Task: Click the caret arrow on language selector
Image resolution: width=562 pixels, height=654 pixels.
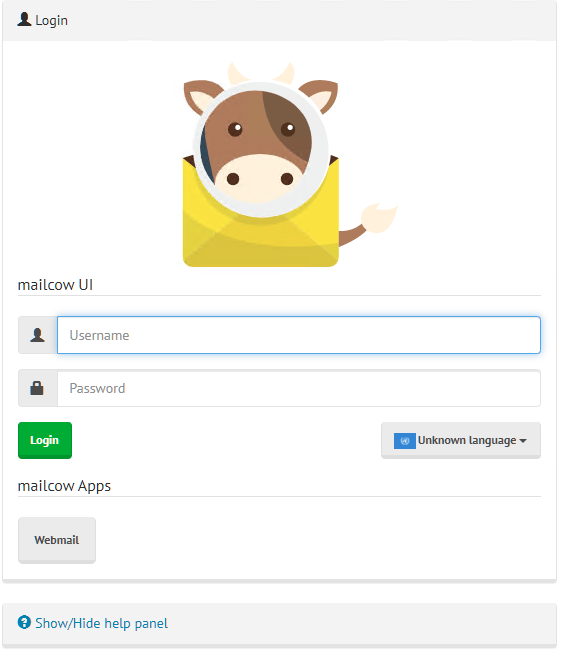Action: (x=523, y=441)
